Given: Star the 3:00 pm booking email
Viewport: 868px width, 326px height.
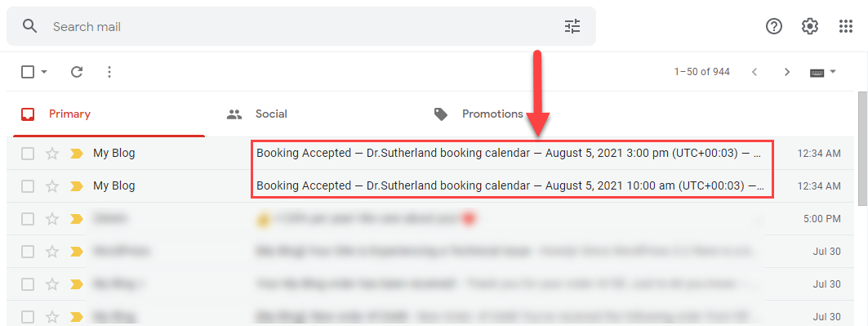Looking at the screenshot, I should (x=52, y=154).
